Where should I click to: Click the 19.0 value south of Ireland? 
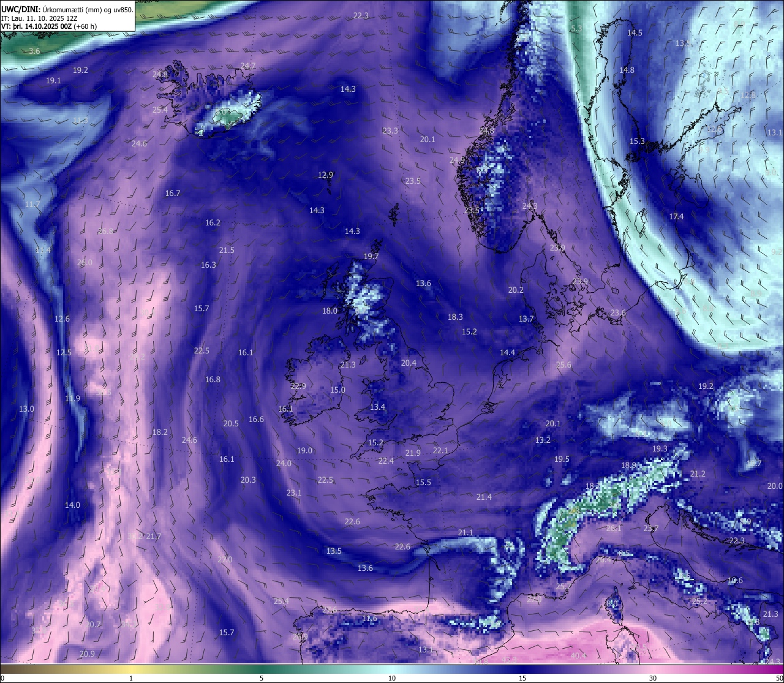304,451
